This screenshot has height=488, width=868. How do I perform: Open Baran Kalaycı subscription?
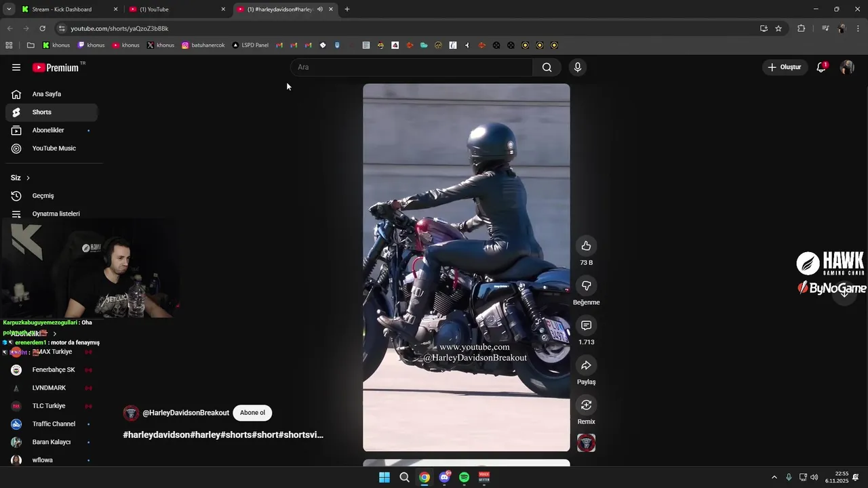point(52,442)
